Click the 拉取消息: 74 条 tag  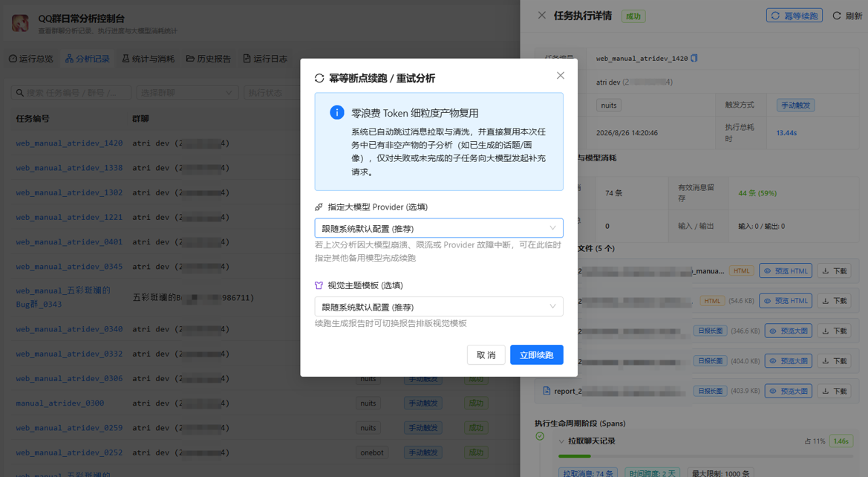tap(588, 474)
